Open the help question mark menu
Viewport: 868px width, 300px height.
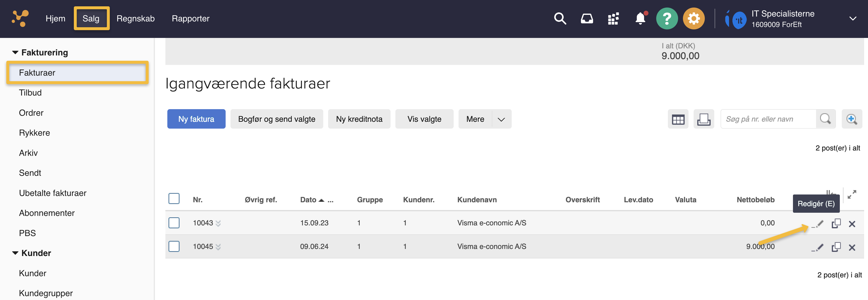coord(667,18)
